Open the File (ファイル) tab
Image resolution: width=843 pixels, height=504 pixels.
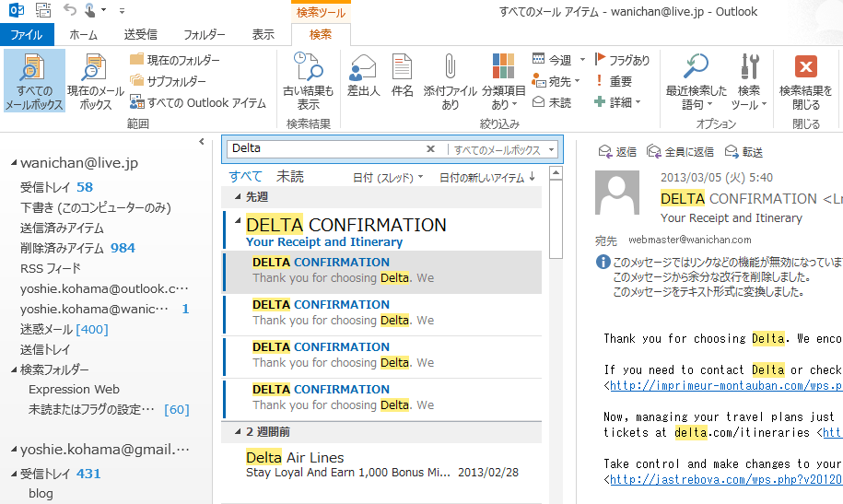coord(26,35)
